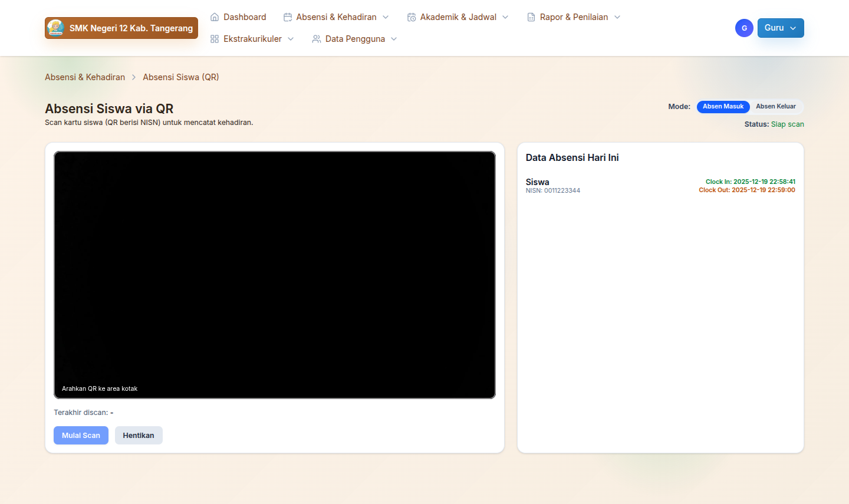Click the black QR camera preview area
Screen dimensions: 849x504
(x=275, y=275)
